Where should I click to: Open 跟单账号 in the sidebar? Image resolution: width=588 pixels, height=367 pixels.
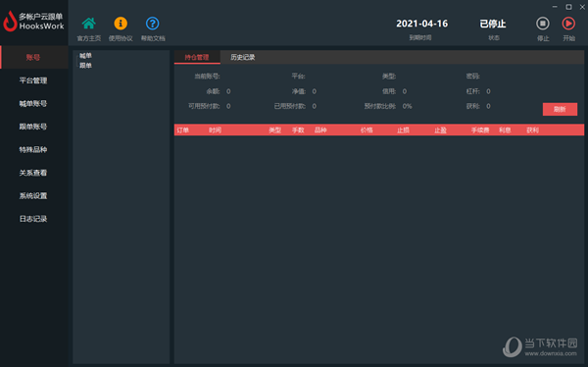tap(33, 127)
